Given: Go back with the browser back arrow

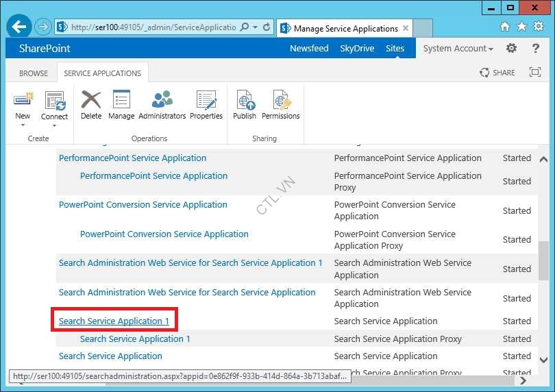Looking at the screenshot, I should 19,27.
